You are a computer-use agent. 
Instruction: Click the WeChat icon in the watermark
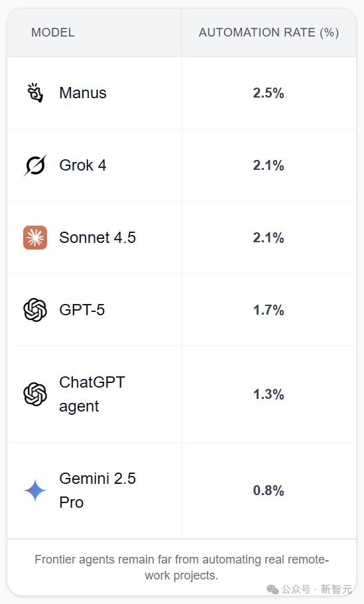[x=273, y=589]
